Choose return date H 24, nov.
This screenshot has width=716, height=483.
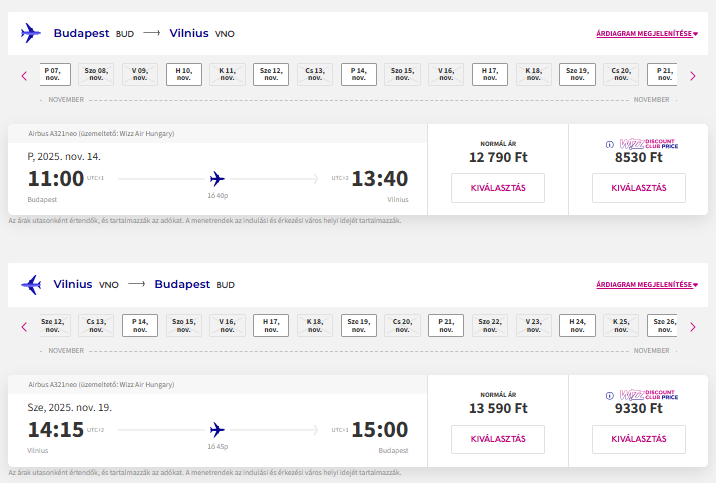(x=577, y=326)
